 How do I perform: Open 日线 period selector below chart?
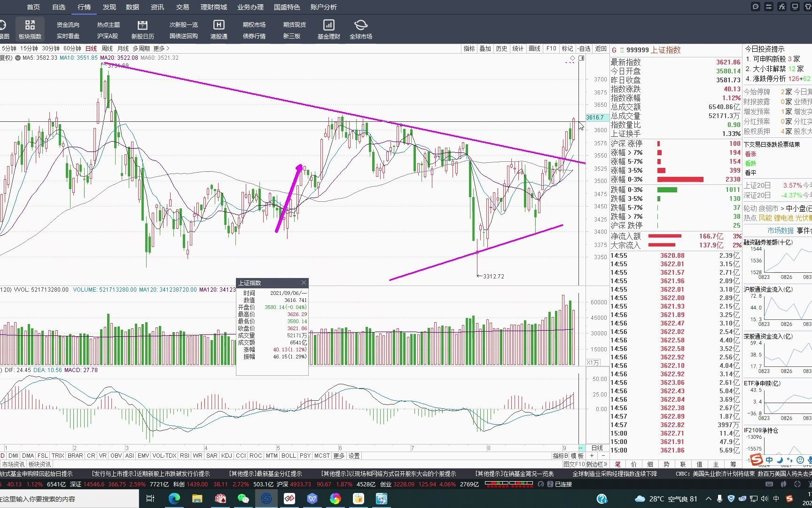(x=597, y=448)
